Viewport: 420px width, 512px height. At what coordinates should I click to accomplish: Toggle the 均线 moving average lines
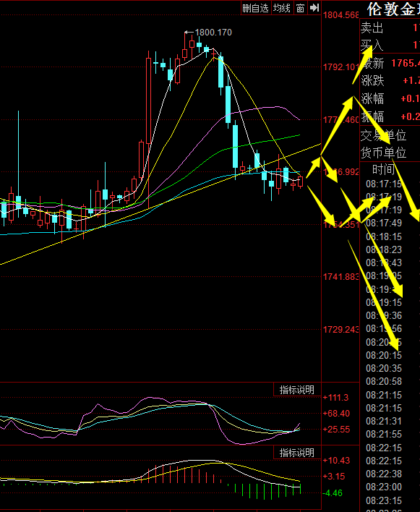click(282, 8)
